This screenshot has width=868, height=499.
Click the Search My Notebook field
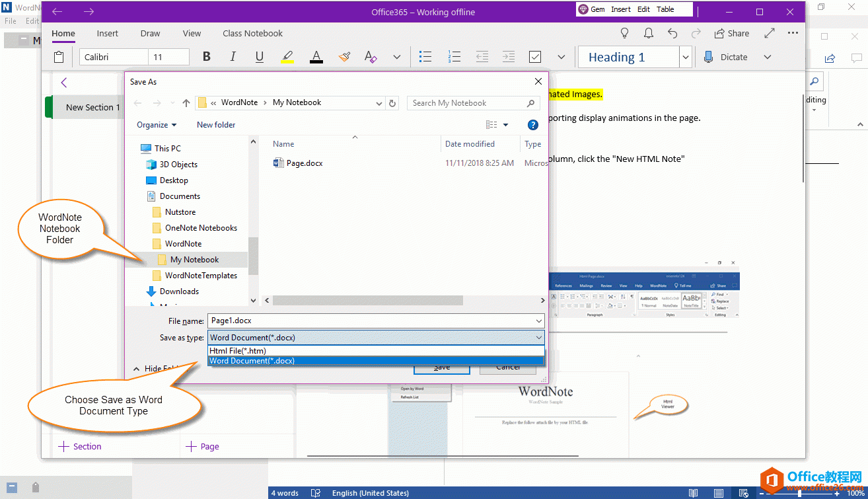click(x=473, y=103)
